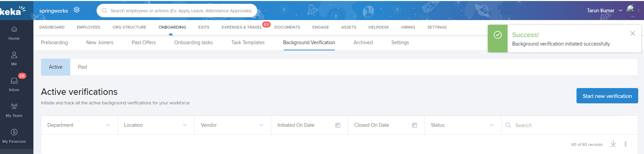Open Home from the left sidebar
The width and height of the screenshot is (644, 154).
(x=14, y=33)
